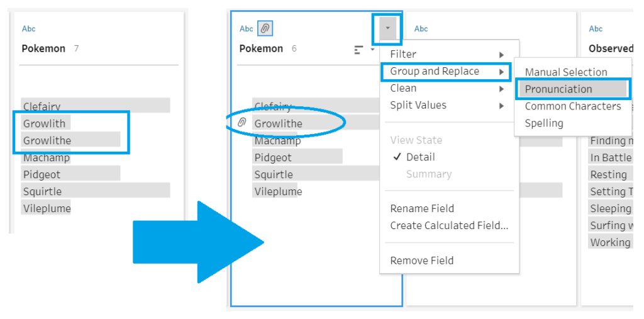Screen dimensions: 644x319
Task: Select the Detail view state option
Action: 420,157
